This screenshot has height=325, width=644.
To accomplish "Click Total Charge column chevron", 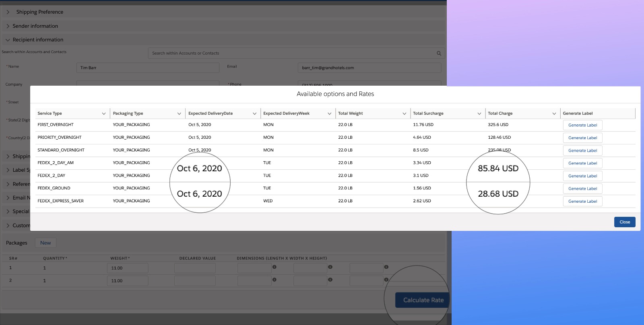I will point(554,113).
